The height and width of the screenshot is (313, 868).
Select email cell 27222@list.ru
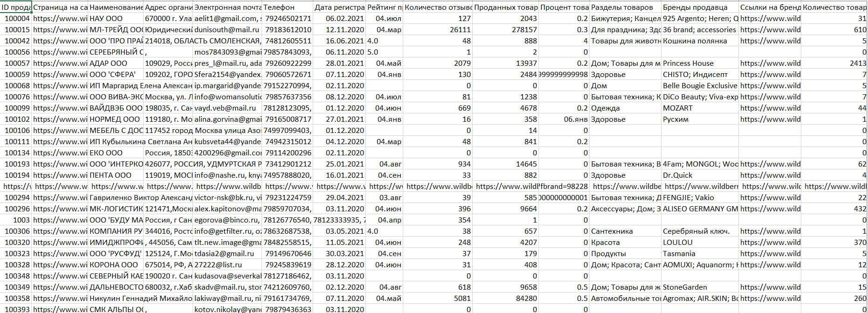coord(227,264)
